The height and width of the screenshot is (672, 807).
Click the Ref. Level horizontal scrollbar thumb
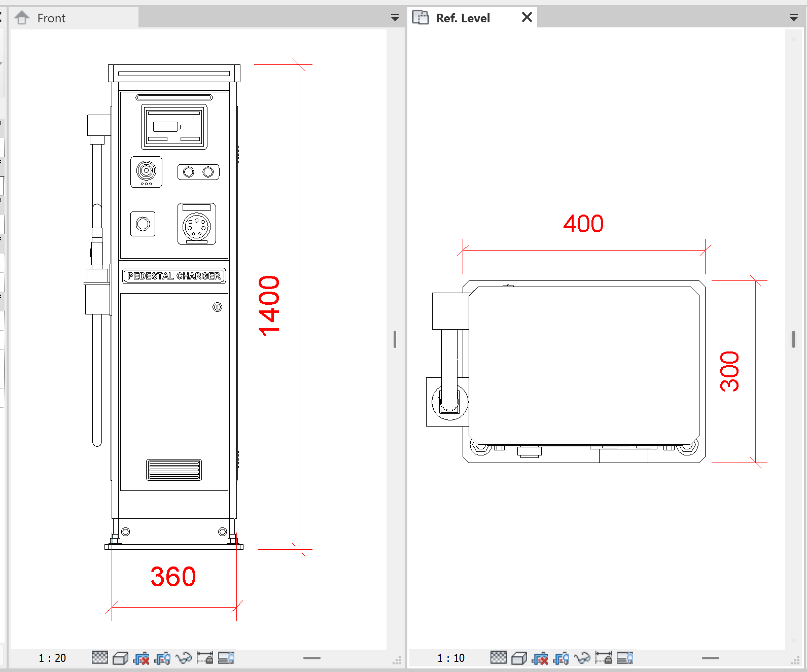tap(711, 658)
